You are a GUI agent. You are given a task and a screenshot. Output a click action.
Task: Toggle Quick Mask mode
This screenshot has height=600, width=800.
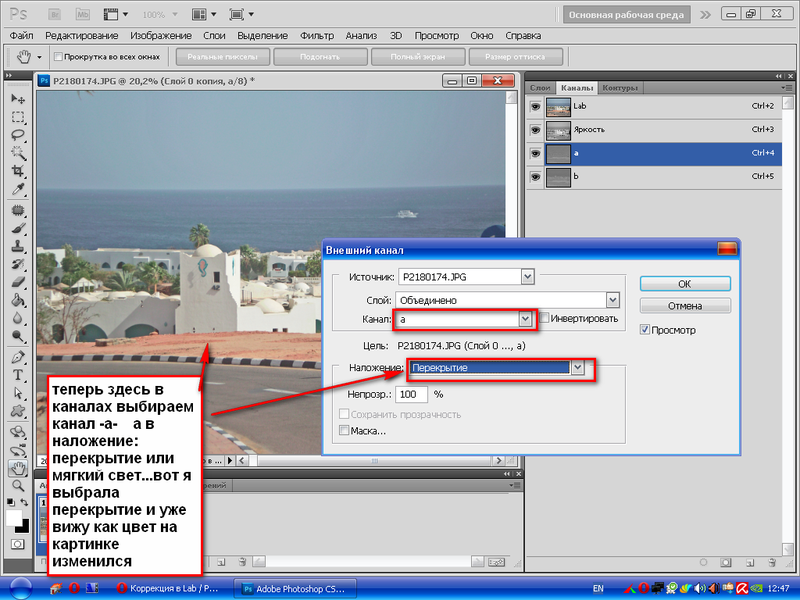point(18,544)
